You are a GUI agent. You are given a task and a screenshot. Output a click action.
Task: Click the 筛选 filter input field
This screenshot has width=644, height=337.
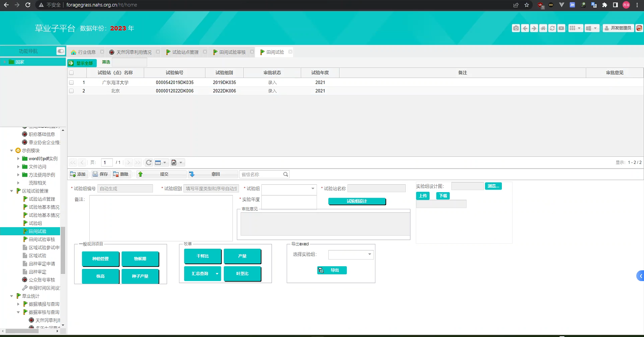129,62
